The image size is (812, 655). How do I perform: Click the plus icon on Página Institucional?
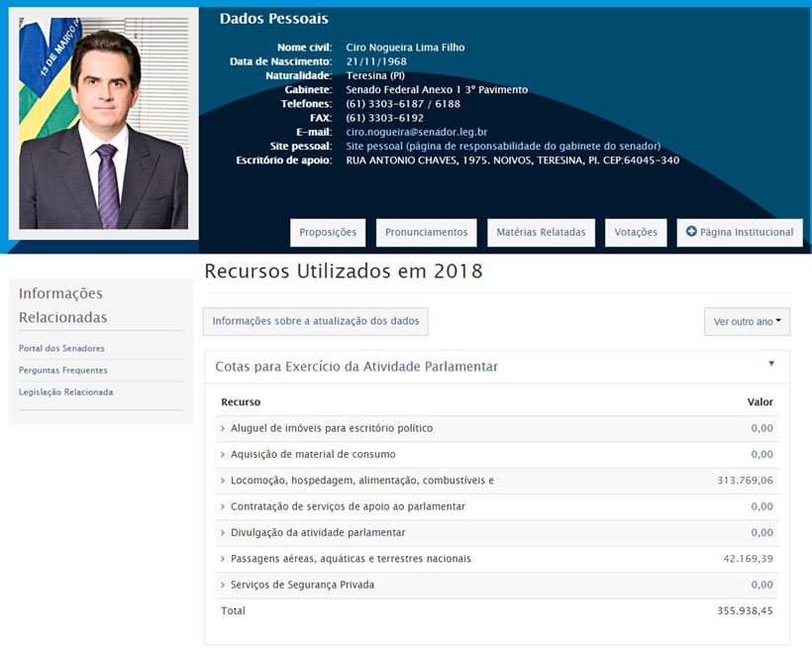click(691, 232)
